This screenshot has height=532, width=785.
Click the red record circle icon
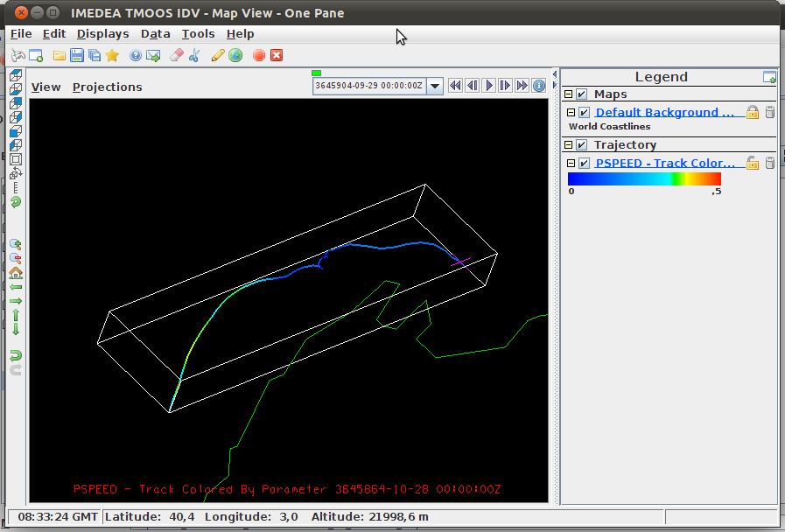(x=259, y=56)
